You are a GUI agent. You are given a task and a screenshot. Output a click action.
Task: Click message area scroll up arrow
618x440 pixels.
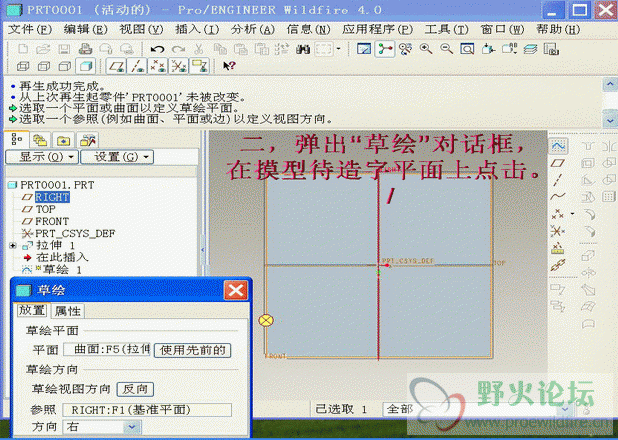[610, 84]
